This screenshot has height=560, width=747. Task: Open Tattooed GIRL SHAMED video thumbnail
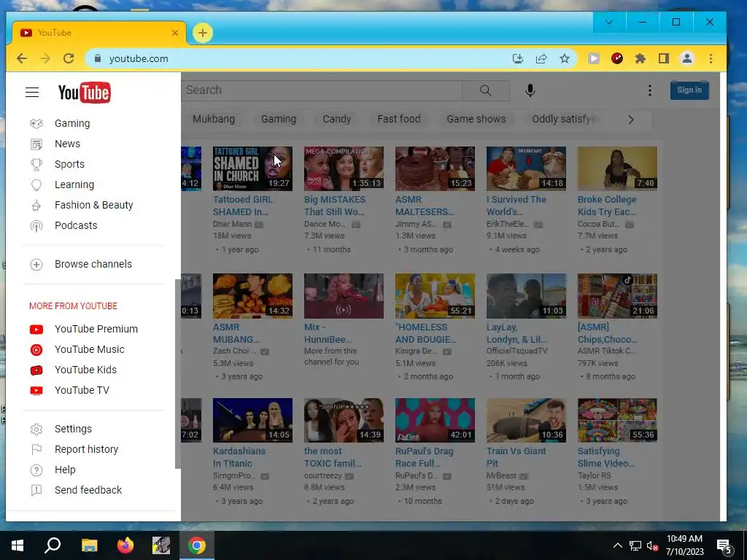coord(252,168)
